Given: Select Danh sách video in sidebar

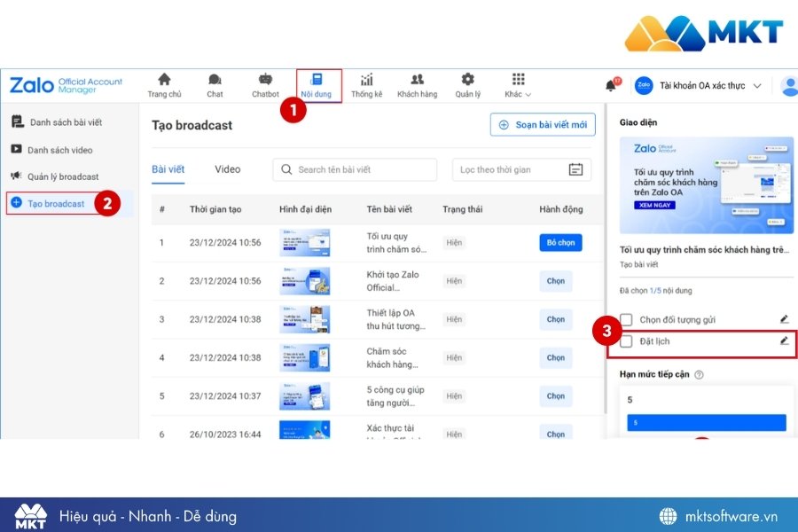Looking at the screenshot, I should click(59, 150).
